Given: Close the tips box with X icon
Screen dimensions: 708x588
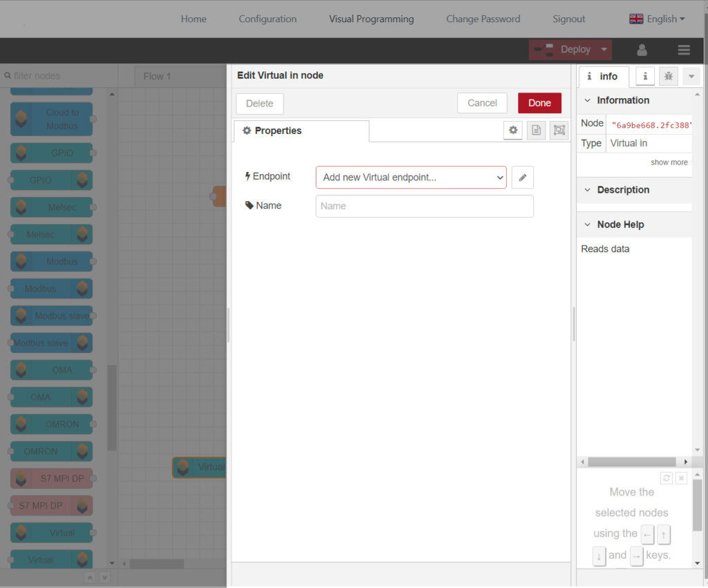Looking at the screenshot, I should 681,478.
